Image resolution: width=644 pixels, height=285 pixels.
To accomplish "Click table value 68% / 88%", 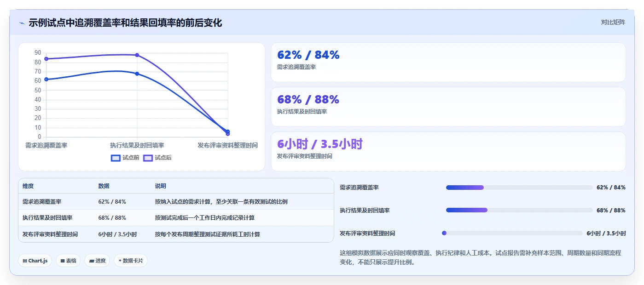I will coord(112,218).
